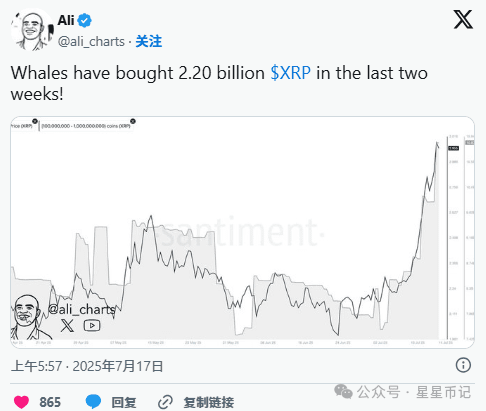Click the info circle icon

click(463, 365)
